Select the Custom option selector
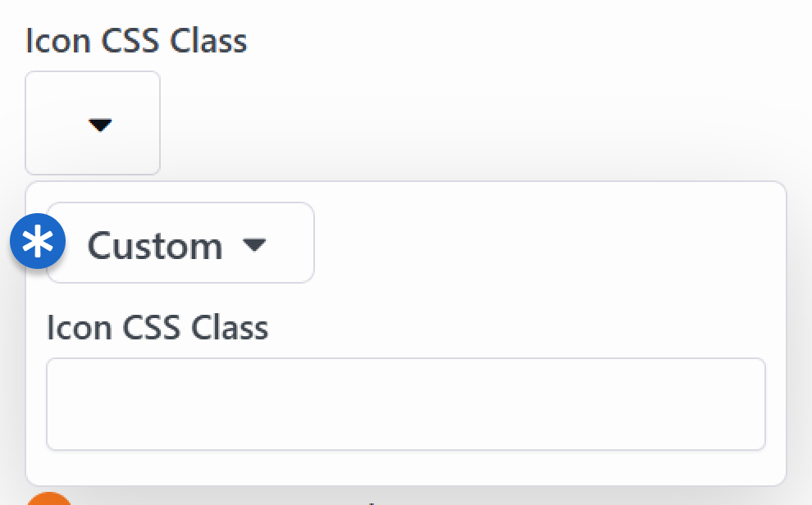The height and width of the screenshot is (505, 812). pos(180,243)
